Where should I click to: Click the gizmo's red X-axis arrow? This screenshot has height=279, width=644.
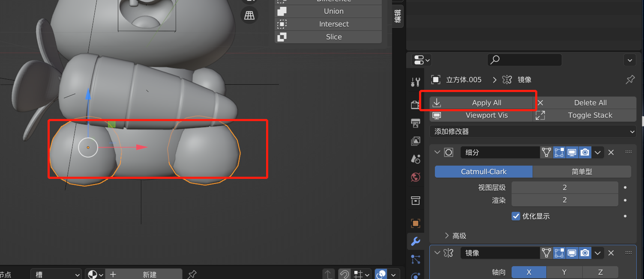tap(141, 147)
